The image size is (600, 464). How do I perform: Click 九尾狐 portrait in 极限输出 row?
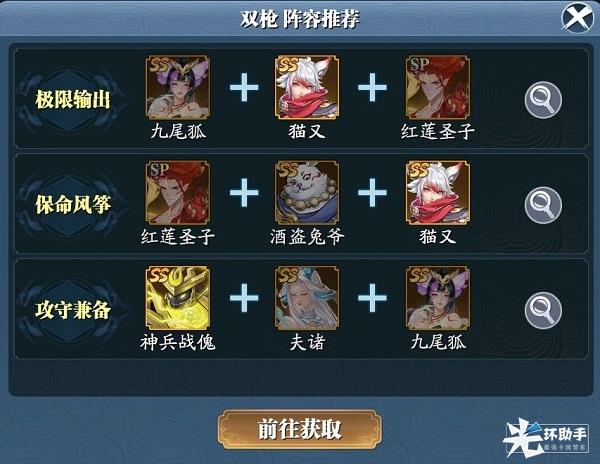pyautogui.click(x=178, y=87)
